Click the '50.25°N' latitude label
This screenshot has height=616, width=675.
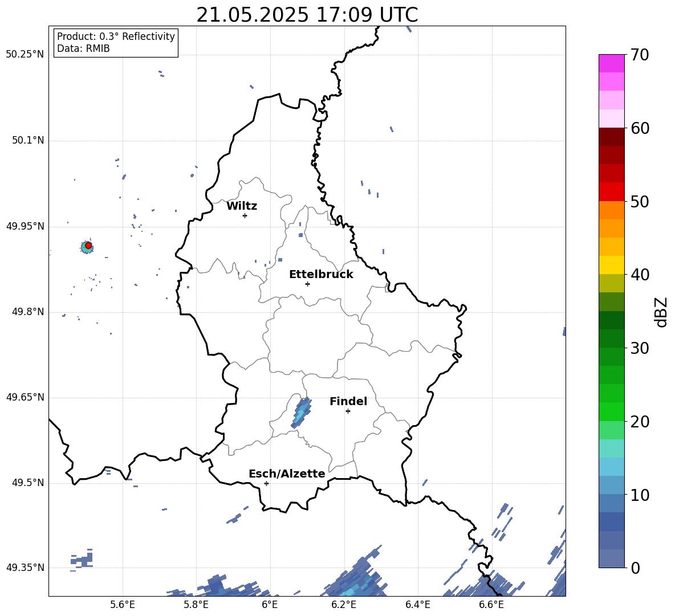pos(25,55)
